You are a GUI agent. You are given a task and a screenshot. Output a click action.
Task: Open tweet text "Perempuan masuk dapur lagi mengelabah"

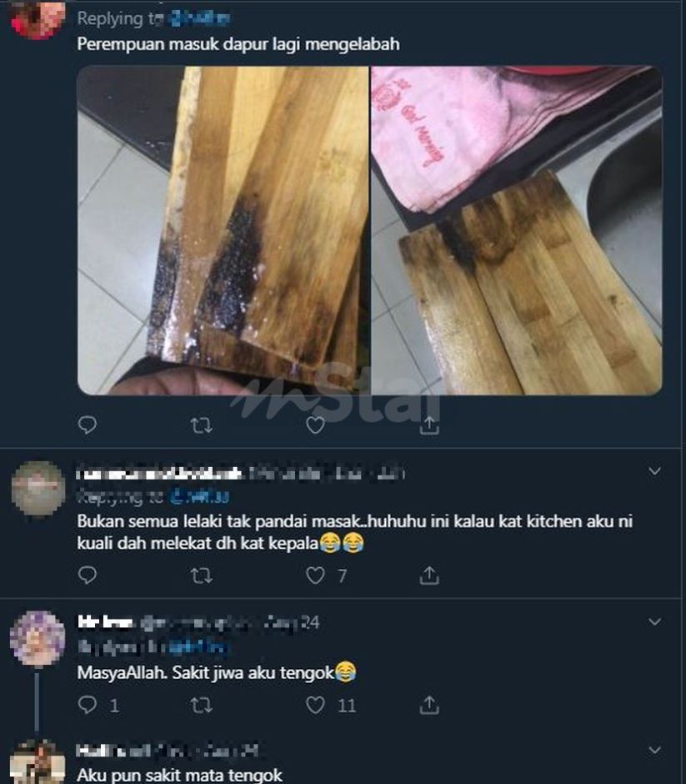point(238,44)
